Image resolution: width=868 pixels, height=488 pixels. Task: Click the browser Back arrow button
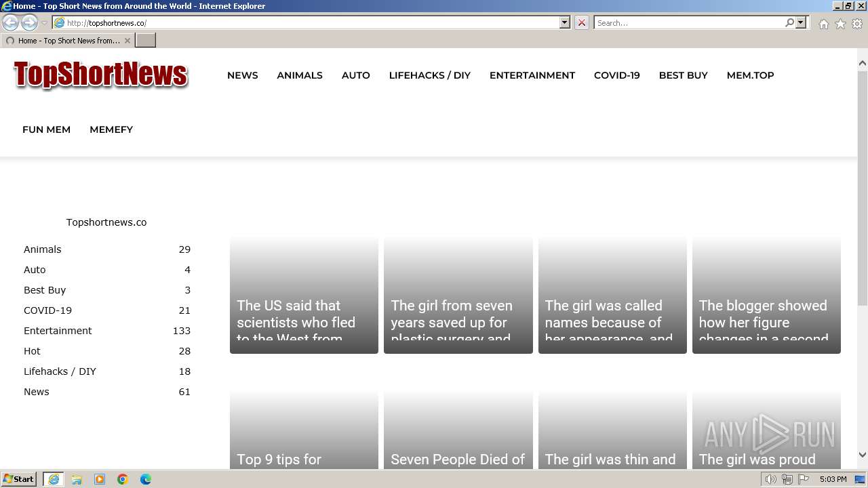point(11,22)
